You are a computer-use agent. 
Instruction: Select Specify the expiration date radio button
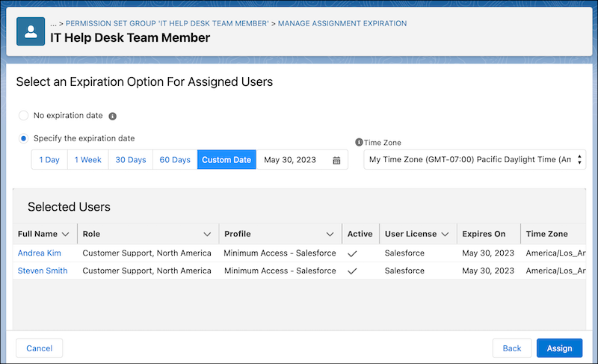coord(24,138)
